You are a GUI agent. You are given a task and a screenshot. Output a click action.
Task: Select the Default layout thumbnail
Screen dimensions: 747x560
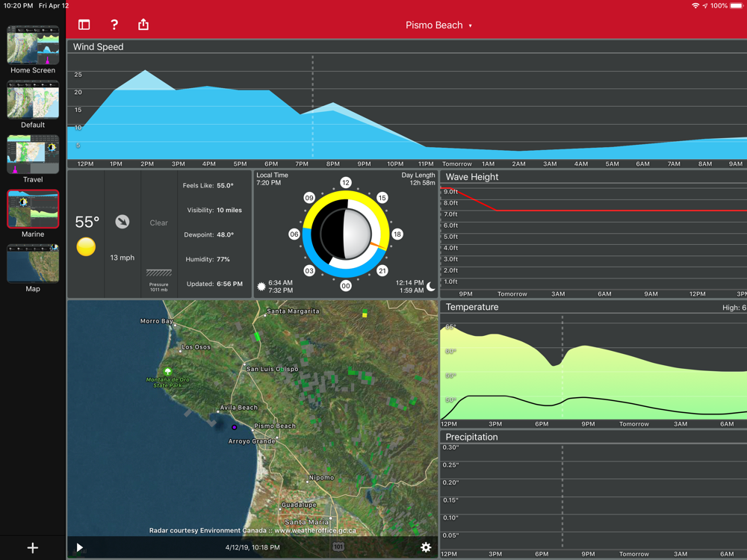(x=33, y=99)
